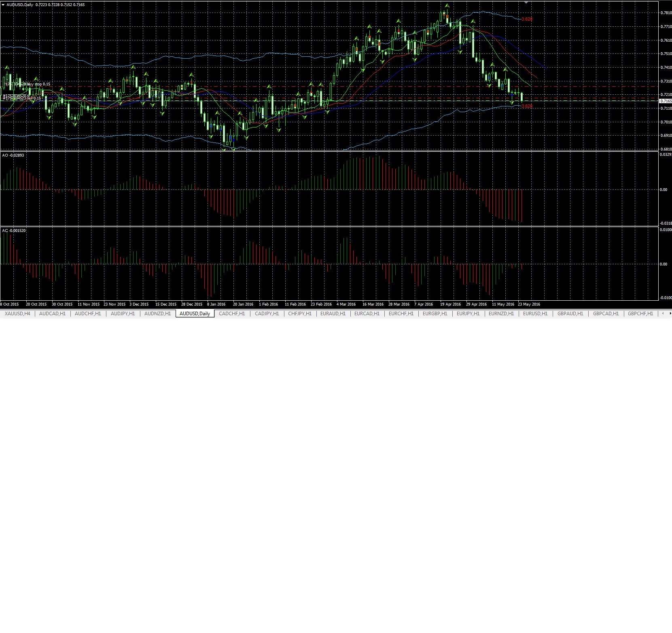
Task: Select the EURNZD,H1 chart tab
Action: pyautogui.click(x=501, y=314)
